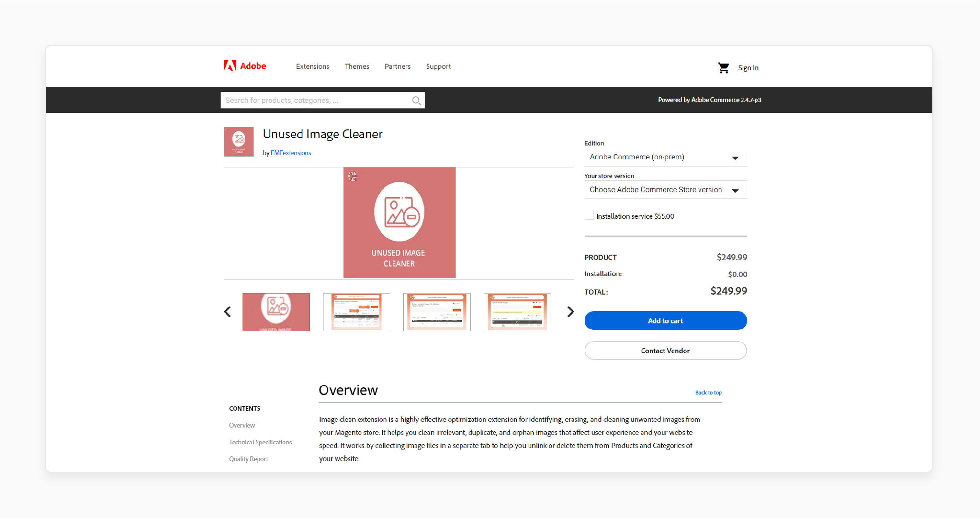This screenshot has width=980, height=518.
Task: Click the second product thumbnail image
Action: [x=357, y=312]
